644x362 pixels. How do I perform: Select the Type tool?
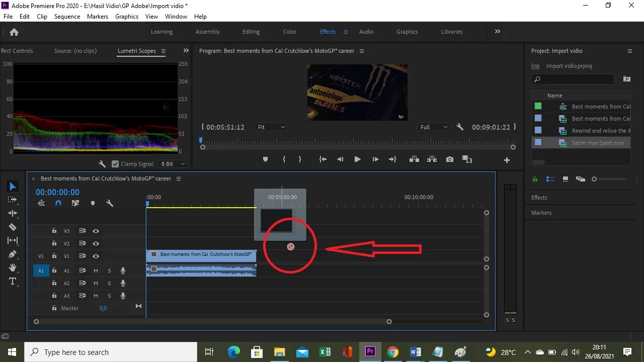pos(13,281)
